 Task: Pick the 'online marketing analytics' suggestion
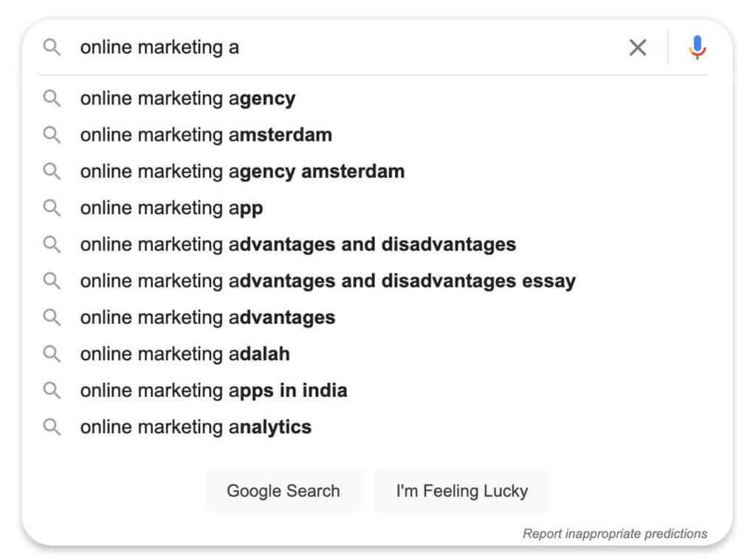click(x=196, y=427)
